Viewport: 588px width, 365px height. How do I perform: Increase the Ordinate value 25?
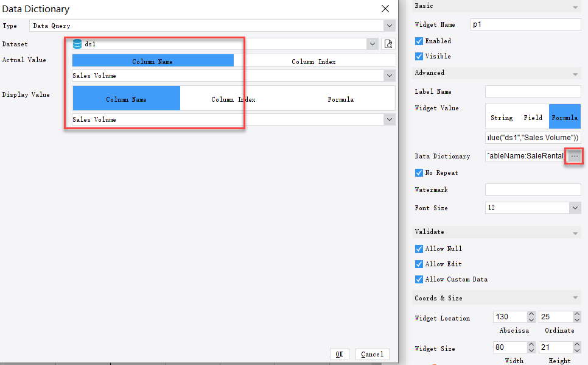point(577,314)
